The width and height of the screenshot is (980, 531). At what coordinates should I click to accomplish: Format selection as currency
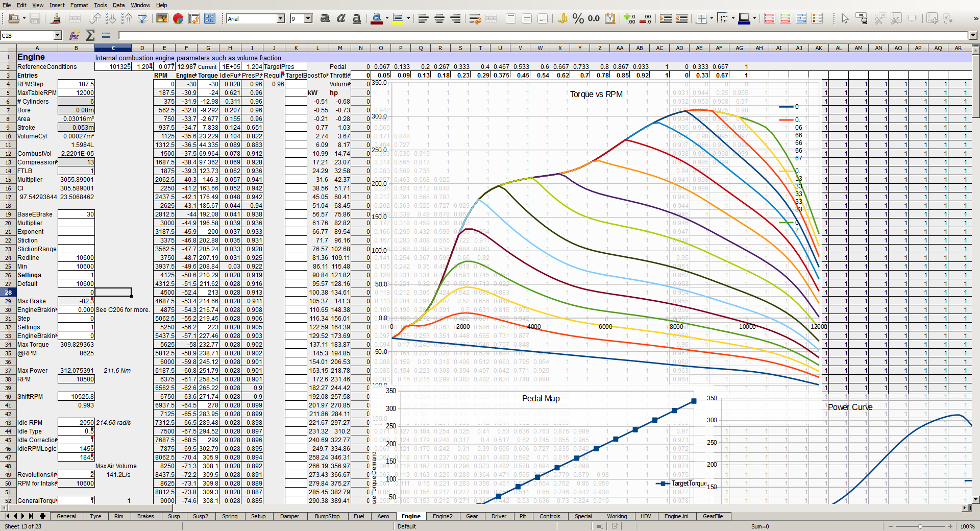(562, 19)
